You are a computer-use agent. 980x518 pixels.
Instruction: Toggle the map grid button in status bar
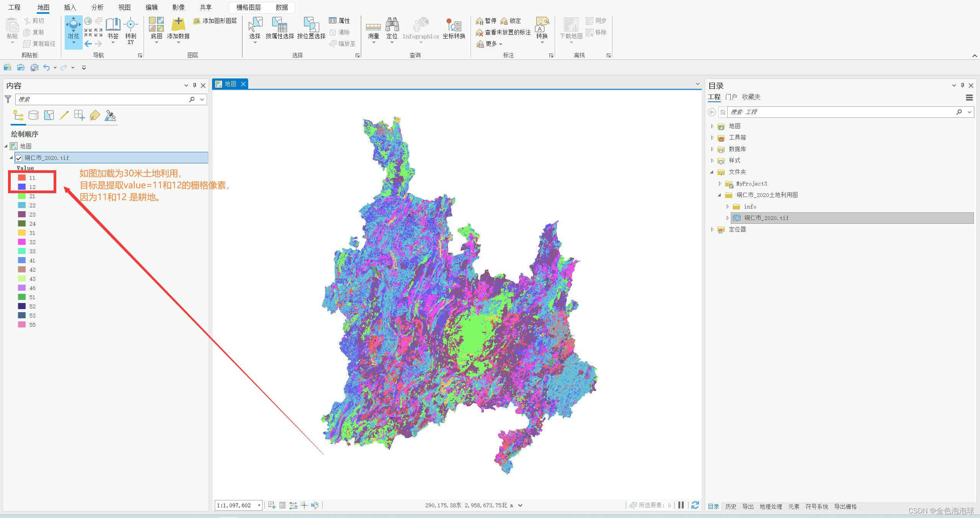tap(283, 505)
